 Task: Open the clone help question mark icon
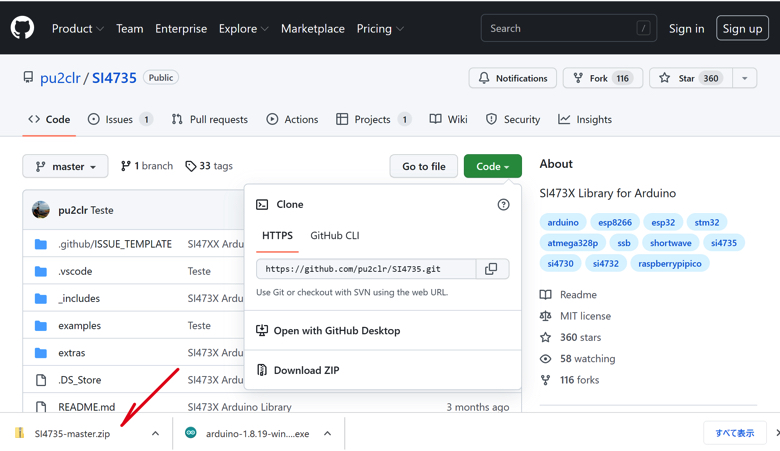pos(503,204)
